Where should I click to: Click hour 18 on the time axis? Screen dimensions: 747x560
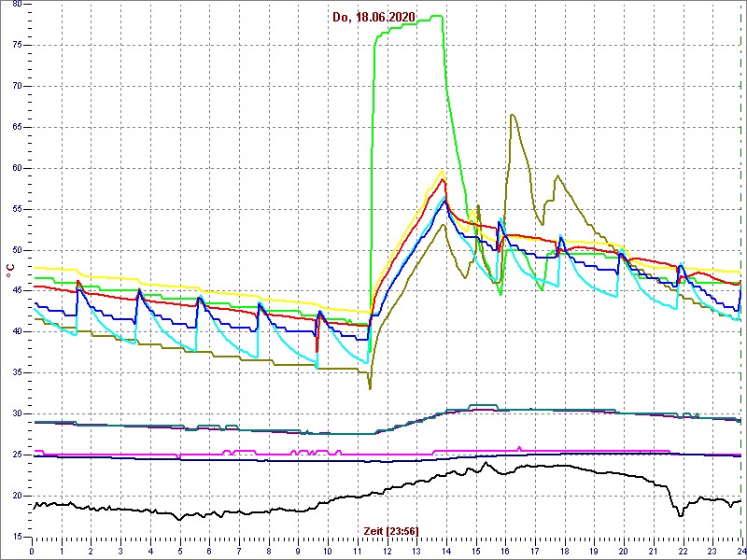tap(564, 551)
